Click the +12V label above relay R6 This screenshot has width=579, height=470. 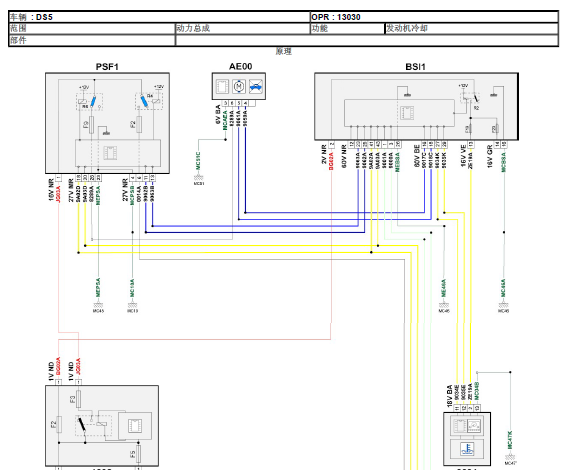click(84, 88)
